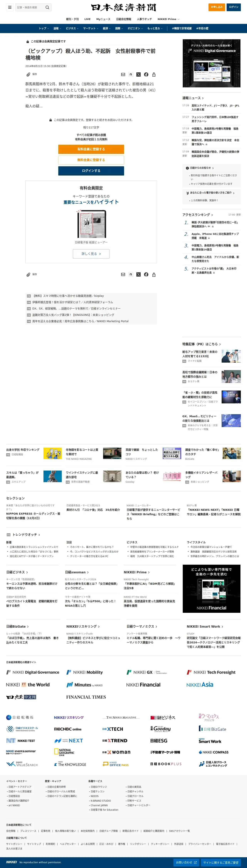The height and width of the screenshot is (868, 247).
Task: Open the LIVE tab
Action: click(87, 19)
